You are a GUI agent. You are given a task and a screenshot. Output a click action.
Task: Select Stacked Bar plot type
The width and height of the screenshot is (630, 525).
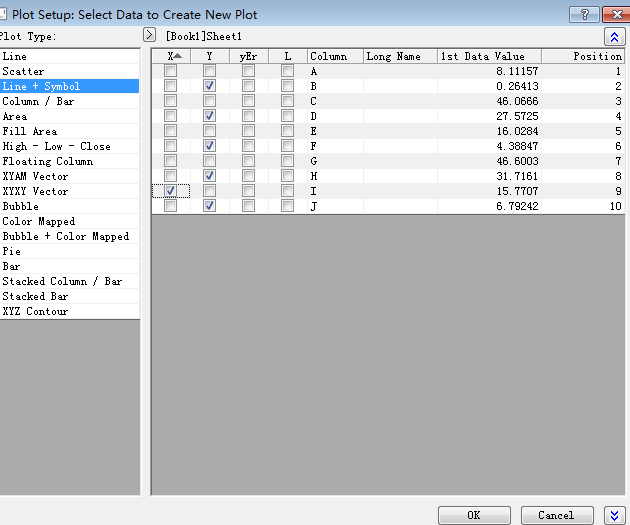pyautogui.click(x=70, y=296)
